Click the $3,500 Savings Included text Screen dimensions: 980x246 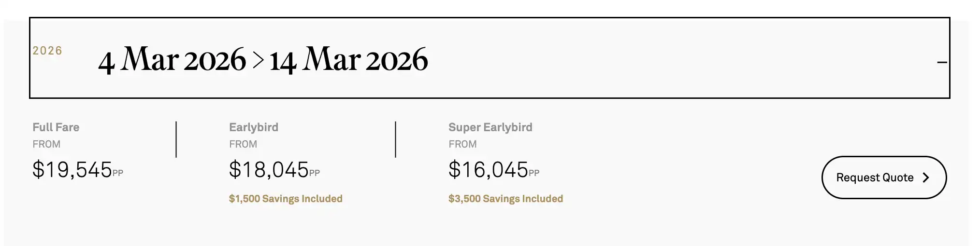[x=505, y=199]
